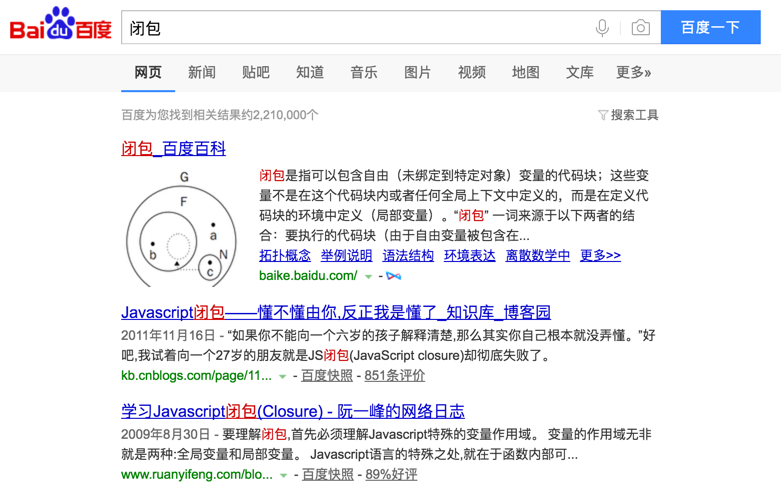
Task: Expand dropdown arrow beside kb.cnblogs.com URL
Action: [x=282, y=377]
